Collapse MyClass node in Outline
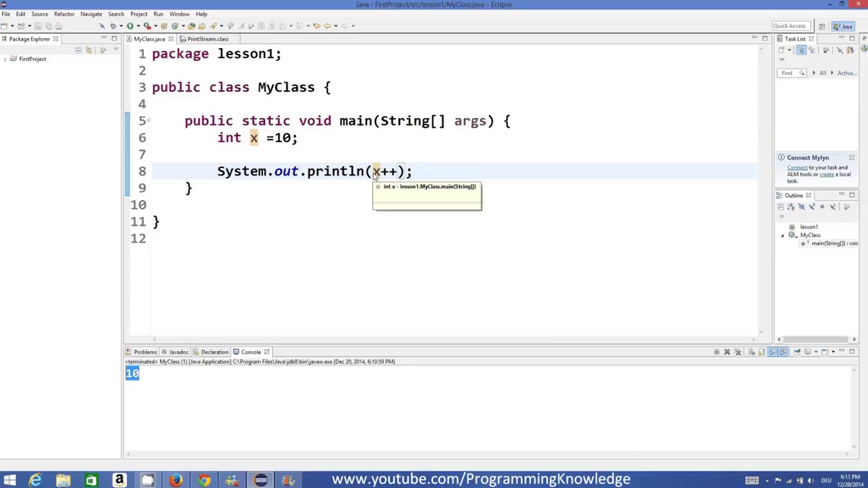 [782, 235]
